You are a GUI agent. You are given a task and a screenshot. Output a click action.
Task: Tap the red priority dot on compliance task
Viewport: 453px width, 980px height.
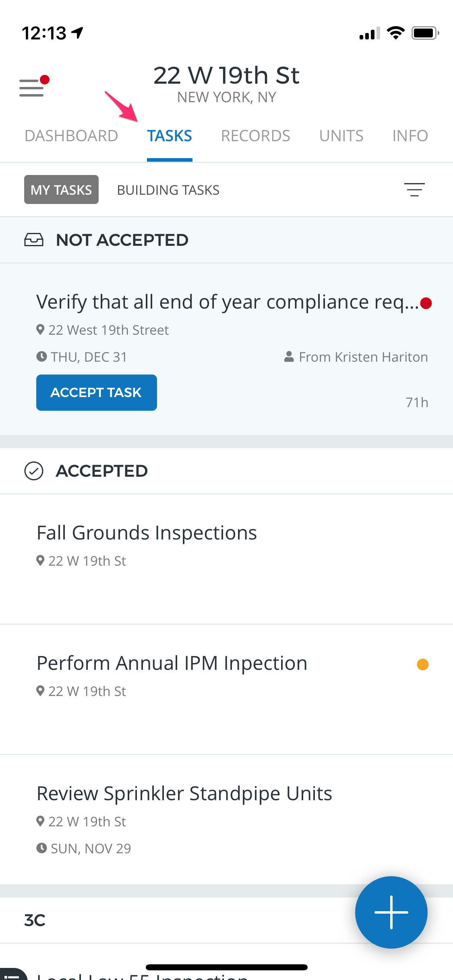(426, 303)
